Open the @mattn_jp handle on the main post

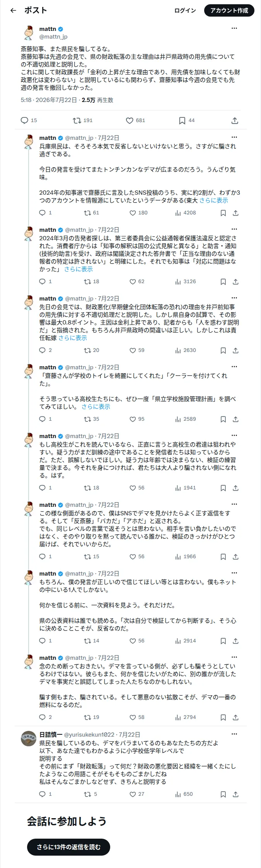pos(53,37)
